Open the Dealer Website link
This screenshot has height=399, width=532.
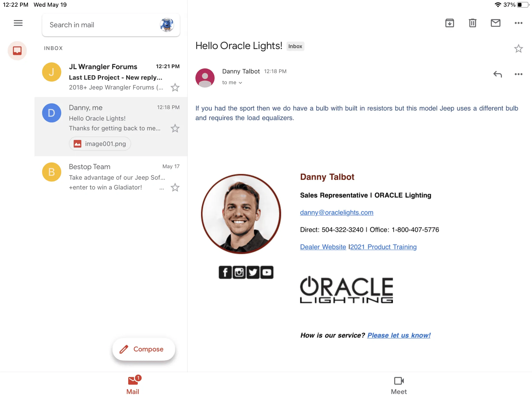click(x=323, y=247)
